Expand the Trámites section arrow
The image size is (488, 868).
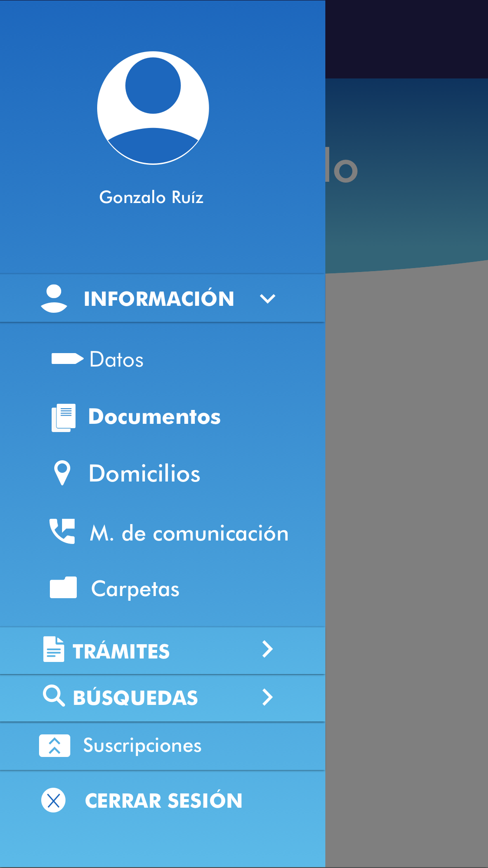point(267,649)
